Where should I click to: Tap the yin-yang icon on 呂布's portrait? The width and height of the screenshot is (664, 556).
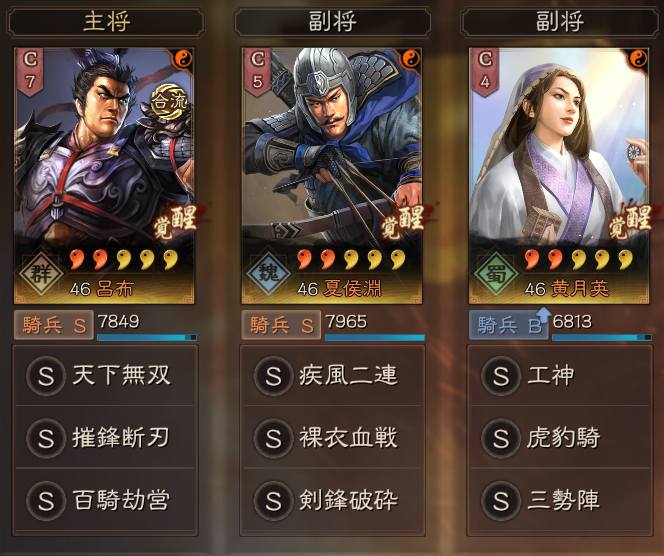click(183, 59)
